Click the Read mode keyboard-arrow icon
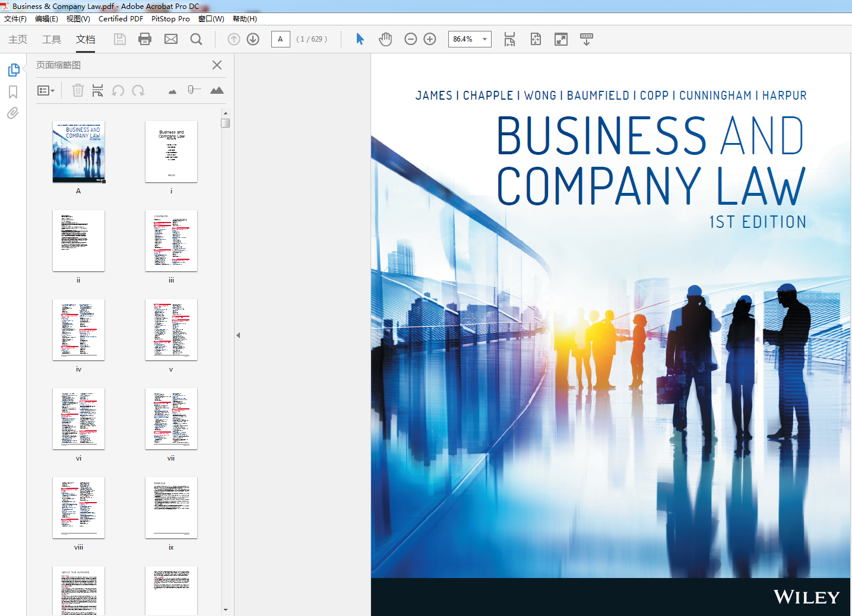Image resolution: width=852 pixels, height=616 pixels. click(x=587, y=39)
